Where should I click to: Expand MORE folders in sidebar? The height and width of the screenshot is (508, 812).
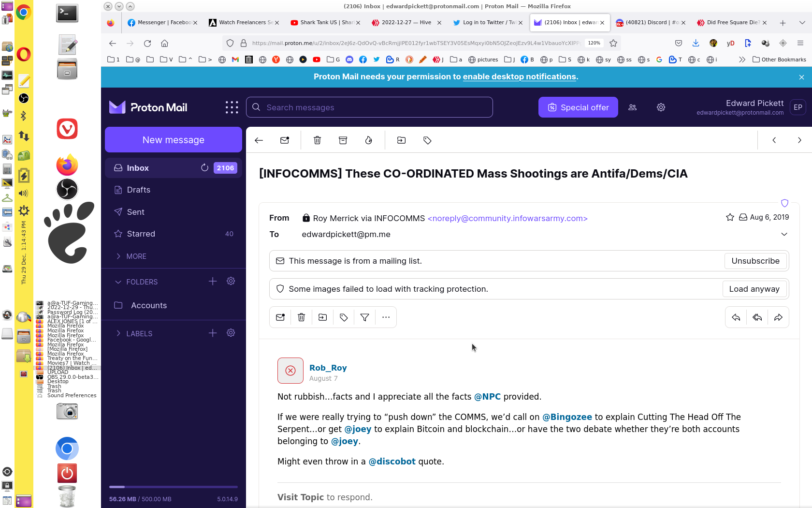coord(130,256)
